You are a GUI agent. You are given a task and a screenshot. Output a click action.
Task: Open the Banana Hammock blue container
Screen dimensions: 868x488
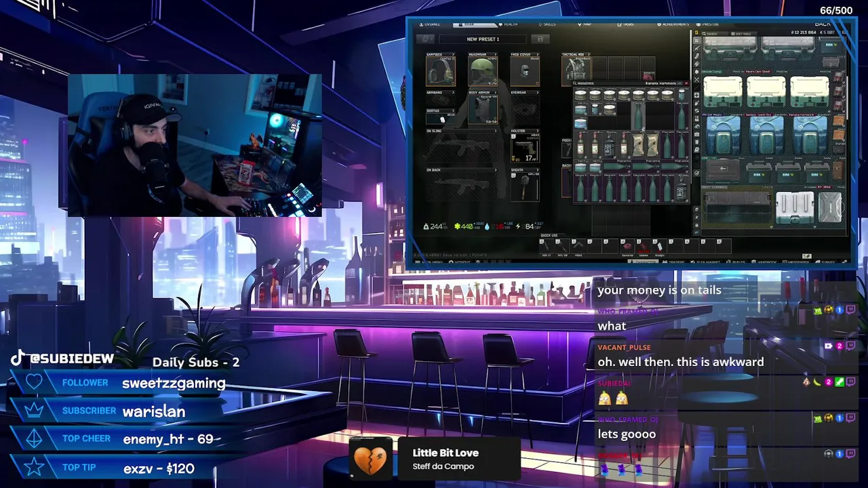click(810, 136)
